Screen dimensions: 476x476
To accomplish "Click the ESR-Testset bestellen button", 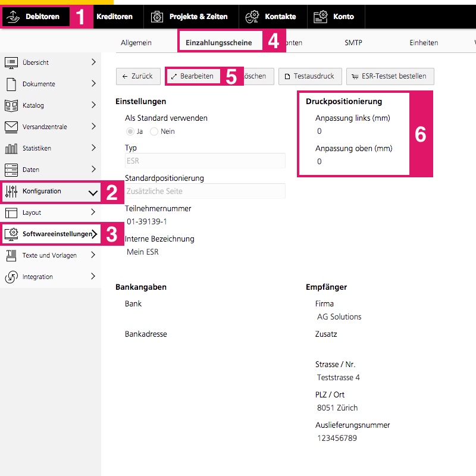I will [x=390, y=76].
